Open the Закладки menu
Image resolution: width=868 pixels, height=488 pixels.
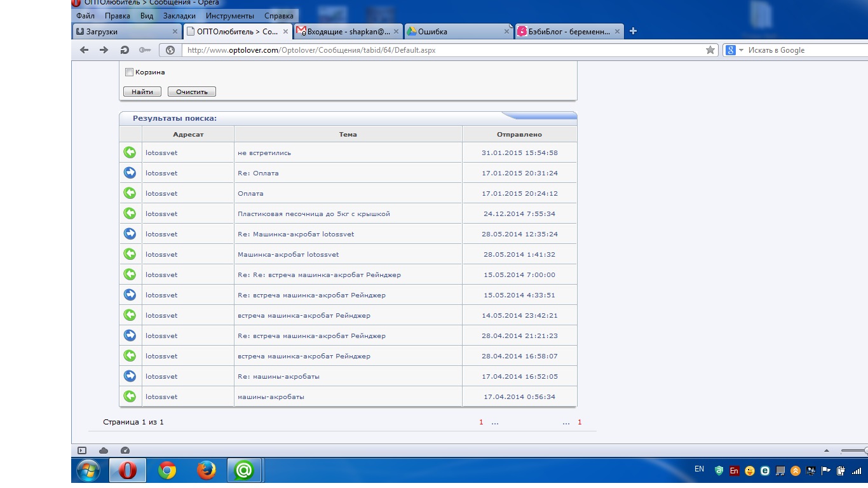tap(179, 15)
